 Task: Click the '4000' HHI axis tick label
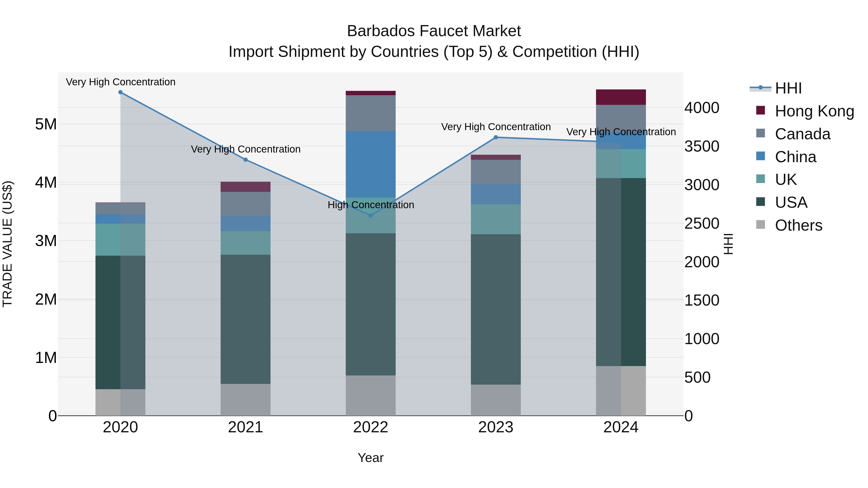[702, 108]
